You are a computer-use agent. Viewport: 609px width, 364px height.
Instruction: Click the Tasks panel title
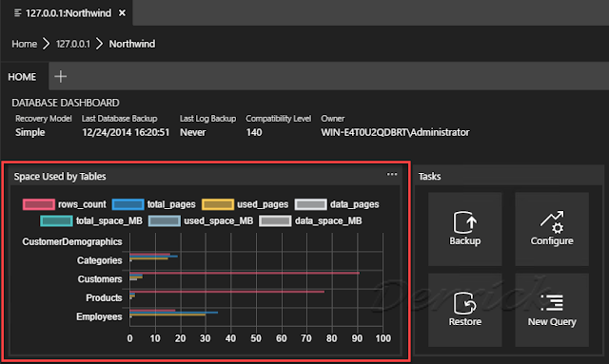point(429,177)
